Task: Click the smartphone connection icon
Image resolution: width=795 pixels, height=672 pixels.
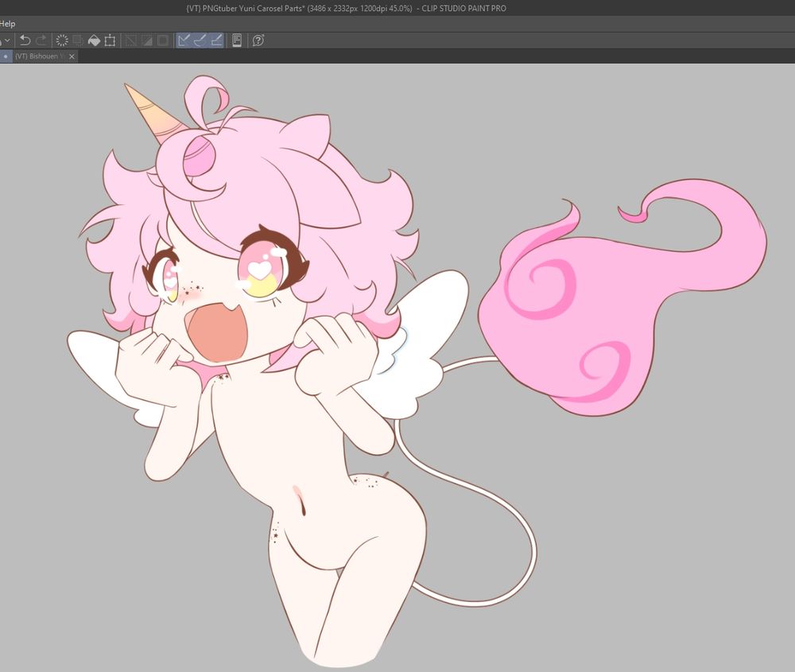Action: point(237,41)
